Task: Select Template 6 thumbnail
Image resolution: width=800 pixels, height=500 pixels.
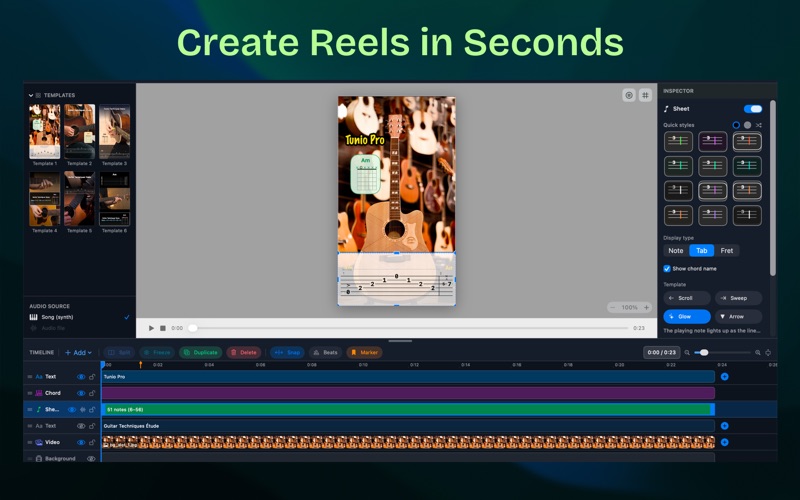Action: pyautogui.click(x=114, y=199)
